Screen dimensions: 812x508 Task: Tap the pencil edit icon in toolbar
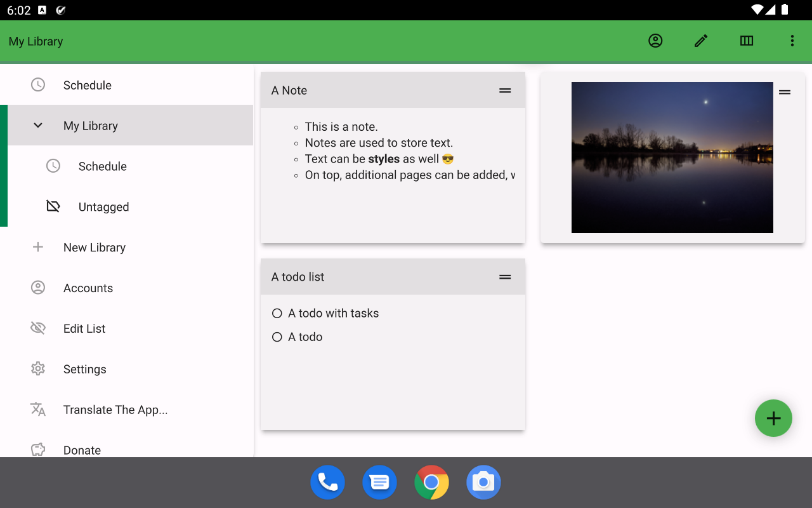click(x=701, y=41)
